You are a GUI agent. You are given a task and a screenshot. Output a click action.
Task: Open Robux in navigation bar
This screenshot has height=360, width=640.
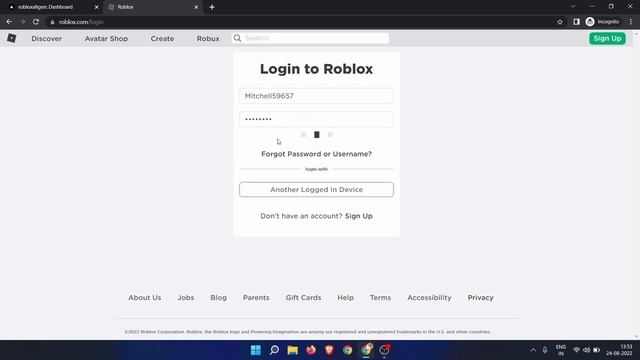(208, 38)
